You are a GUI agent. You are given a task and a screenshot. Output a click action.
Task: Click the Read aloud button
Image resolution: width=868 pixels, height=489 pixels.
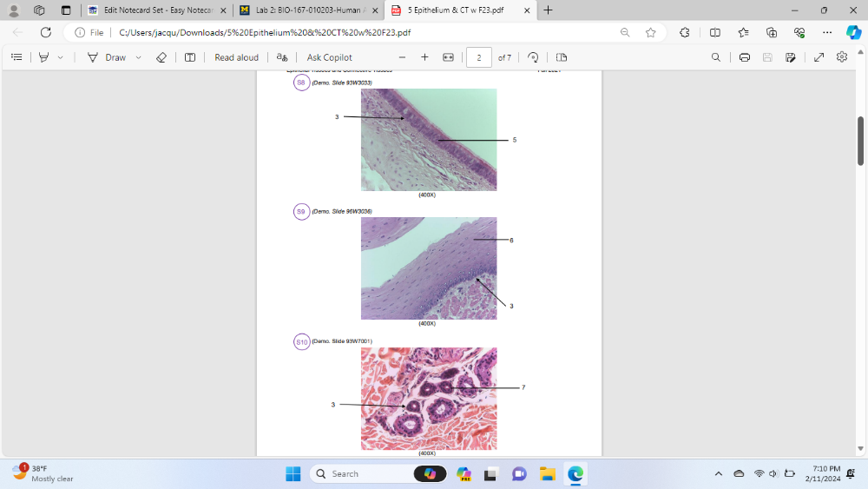click(236, 57)
